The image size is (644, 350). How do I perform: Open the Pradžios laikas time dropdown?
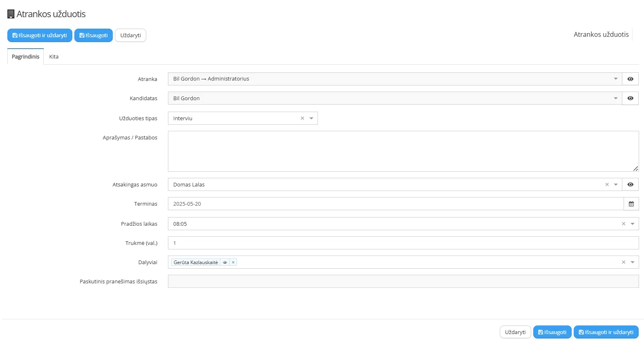[632, 224]
